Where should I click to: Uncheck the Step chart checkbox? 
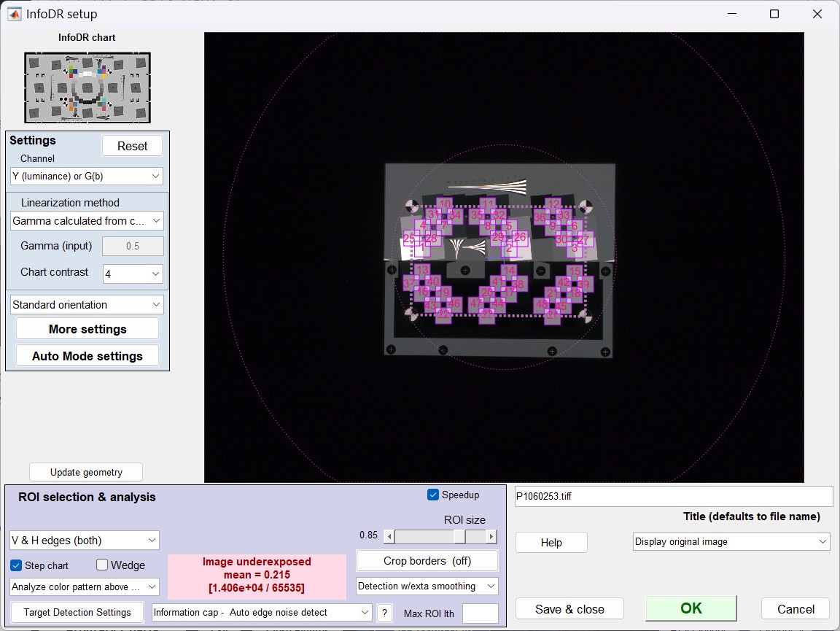tap(16, 565)
